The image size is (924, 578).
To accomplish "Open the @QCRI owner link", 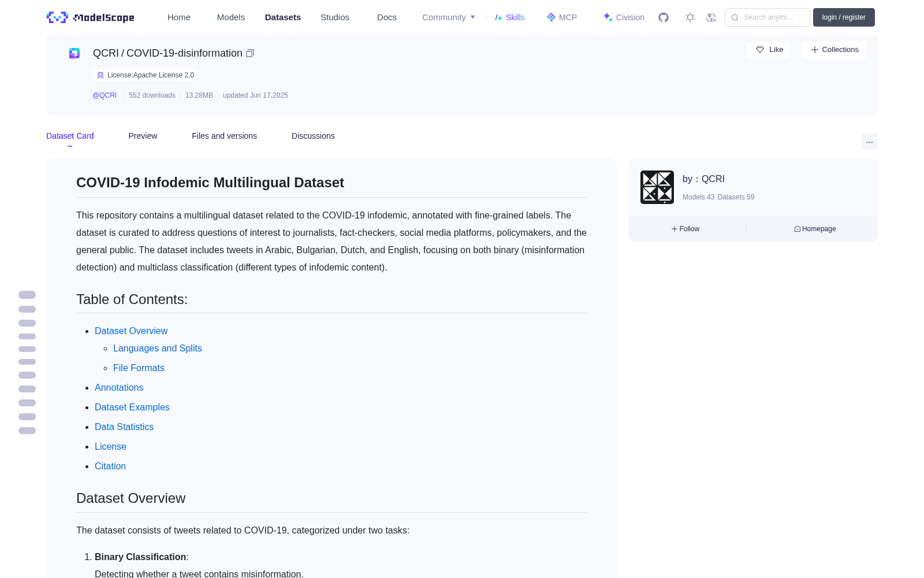I will pos(105,95).
